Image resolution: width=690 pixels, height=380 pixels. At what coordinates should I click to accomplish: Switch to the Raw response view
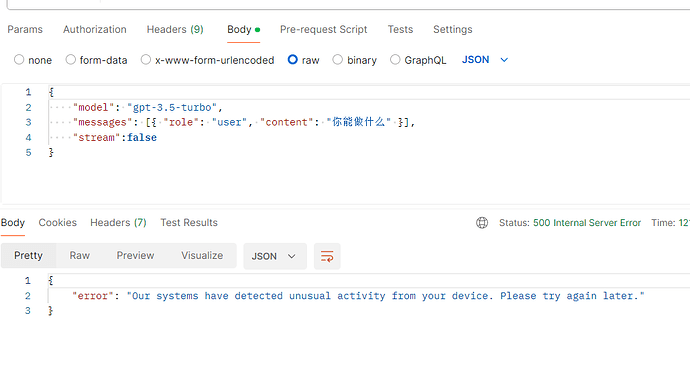[x=80, y=256]
